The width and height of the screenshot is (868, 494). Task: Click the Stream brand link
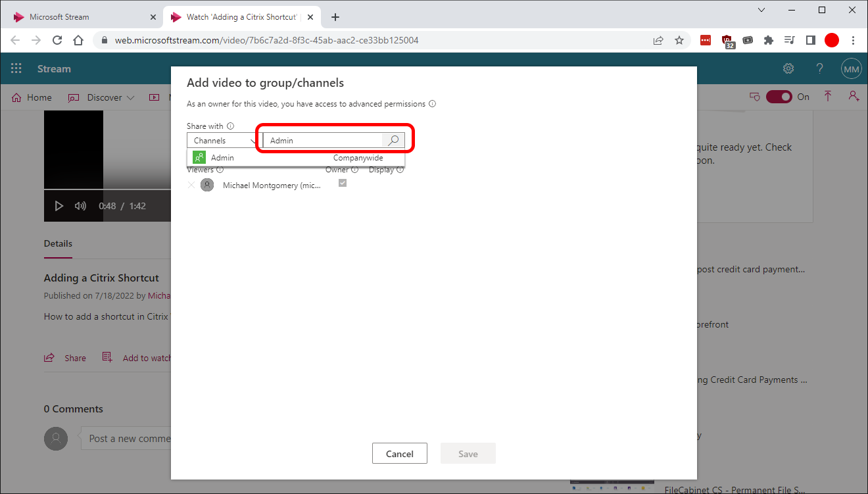pos(54,69)
